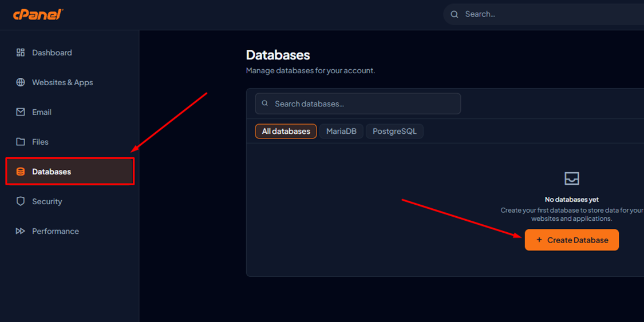Filter by MariaDB tab
Viewport: 644px width, 322px height.
coord(341,132)
